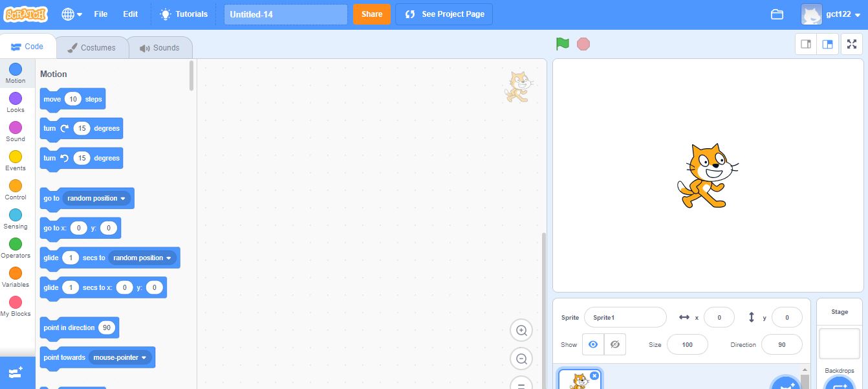Click Choose a Sprite cat button
Image resolution: width=868 pixels, height=389 pixels.
click(787, 383)
